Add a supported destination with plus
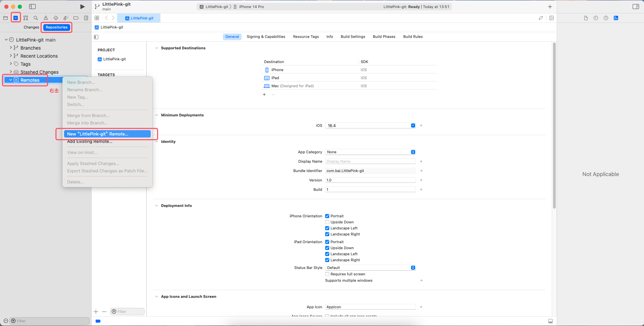The image size is (644, 326). point(264,95)
